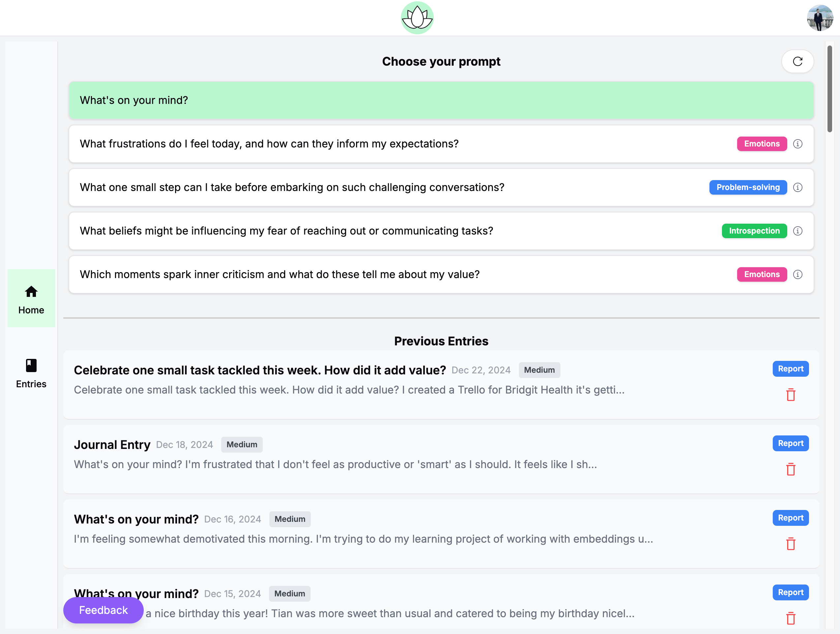Viewport: 840px width, 634px height.
Task: Open Entries in the sidebar
Action: coord(31,373)
